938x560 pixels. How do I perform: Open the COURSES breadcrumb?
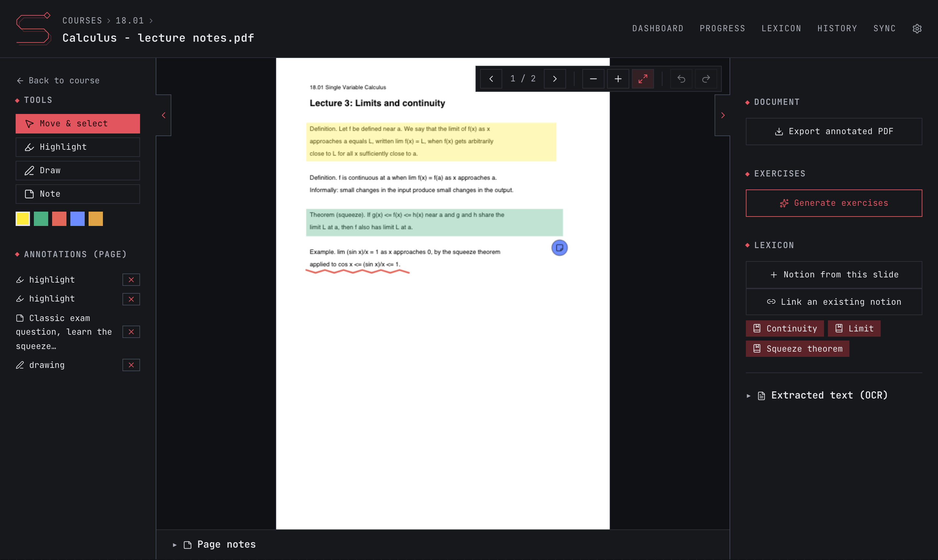[82, 21]
